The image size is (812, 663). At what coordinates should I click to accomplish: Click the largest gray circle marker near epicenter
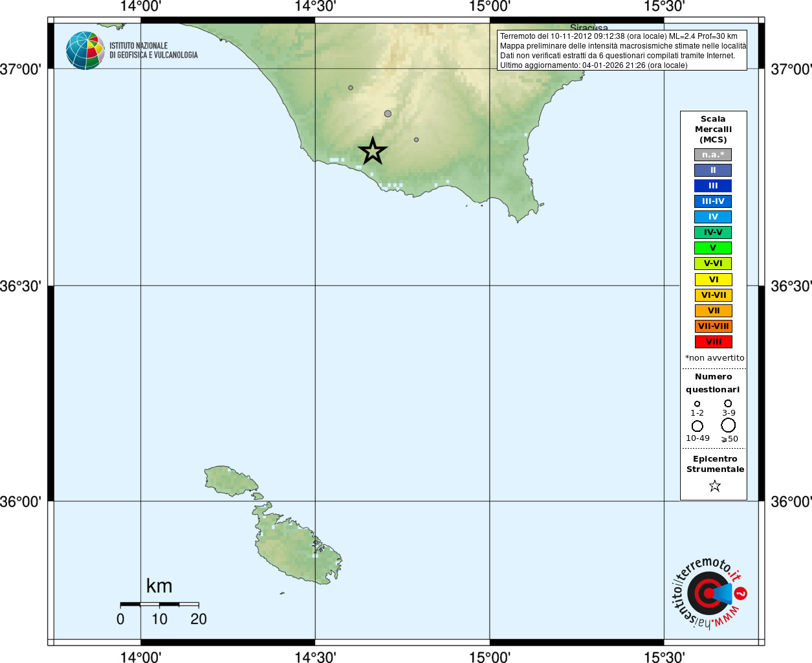coord(388,114)
